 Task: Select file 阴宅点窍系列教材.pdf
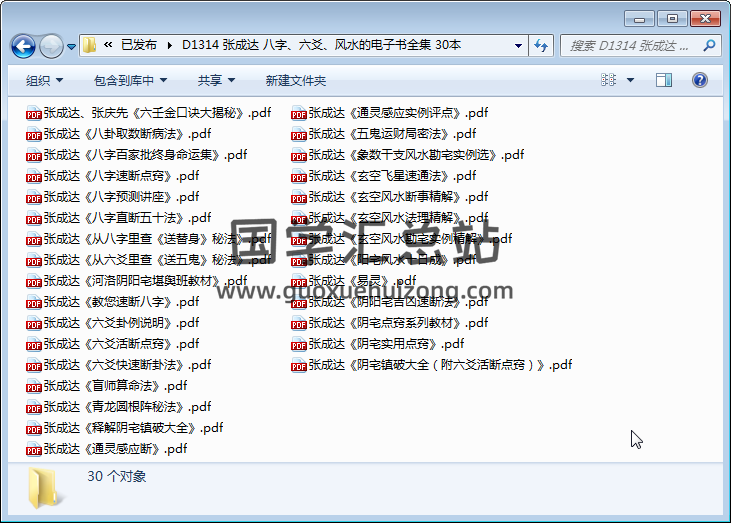(390, 323)
